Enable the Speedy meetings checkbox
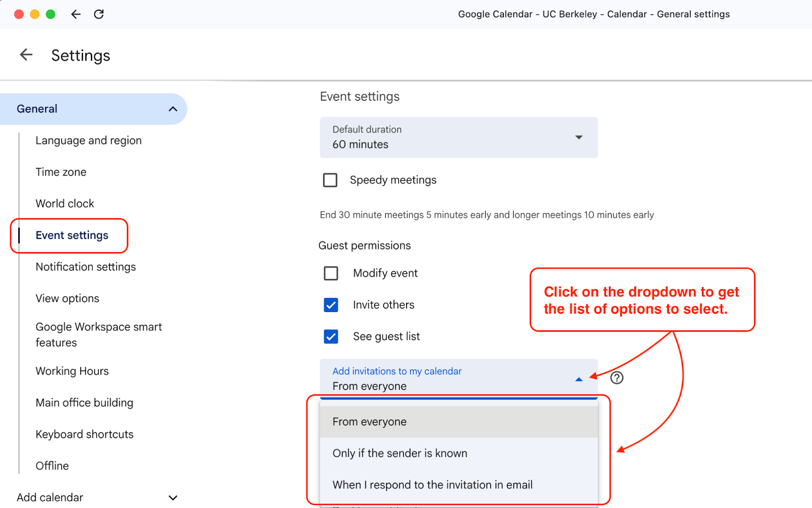The image size is (812, 508). tap(330, 180)
